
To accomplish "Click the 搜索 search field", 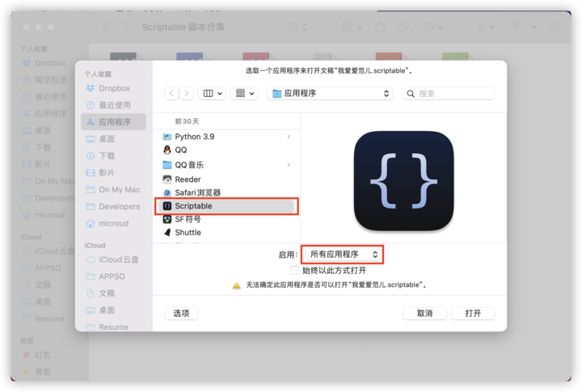I will [x=449, y=94].
